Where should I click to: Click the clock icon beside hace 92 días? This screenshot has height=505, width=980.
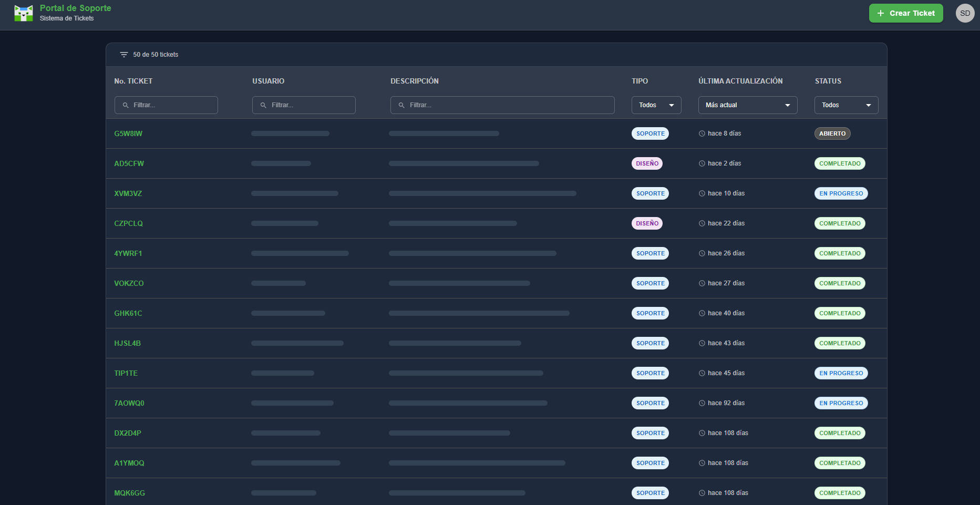tap(702, 403)
